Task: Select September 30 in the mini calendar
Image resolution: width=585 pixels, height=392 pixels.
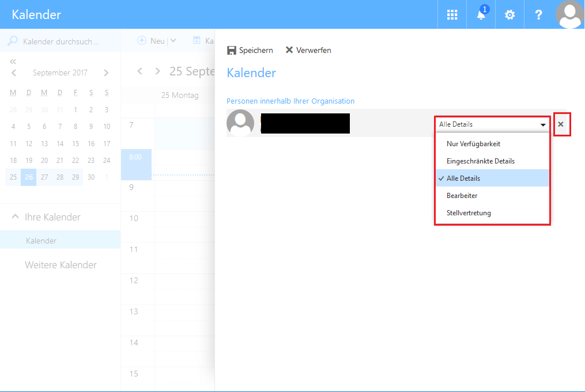Action: (90, 177)
